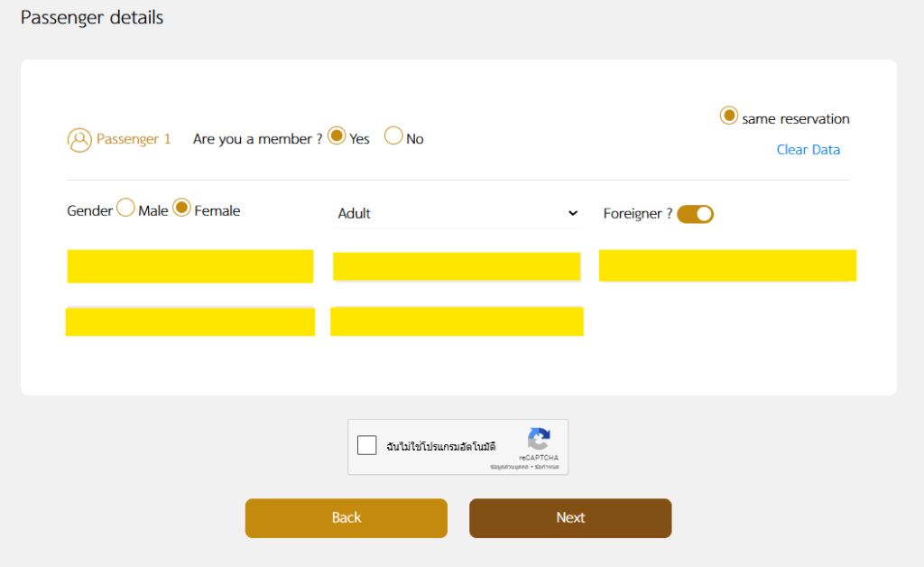Choose Female gender option
The width and height of the screenshot is (924, 567).
click(x=181, y=209)
